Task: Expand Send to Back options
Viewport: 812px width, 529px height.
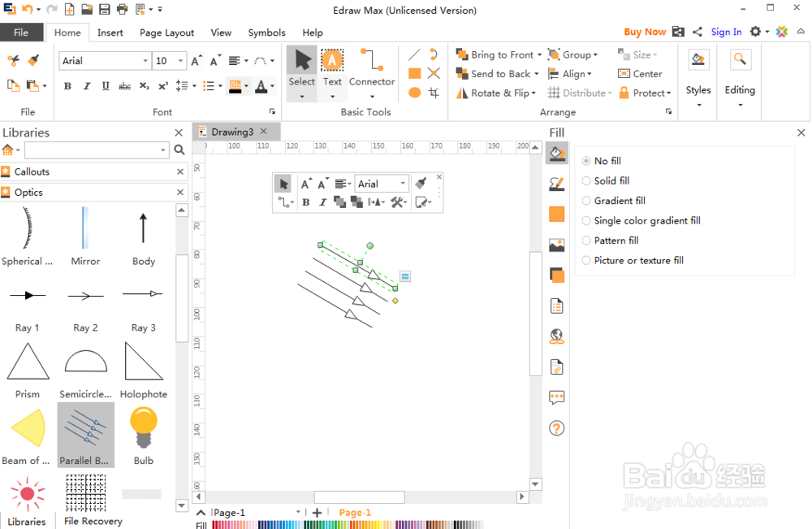Action: coord(537,74)
